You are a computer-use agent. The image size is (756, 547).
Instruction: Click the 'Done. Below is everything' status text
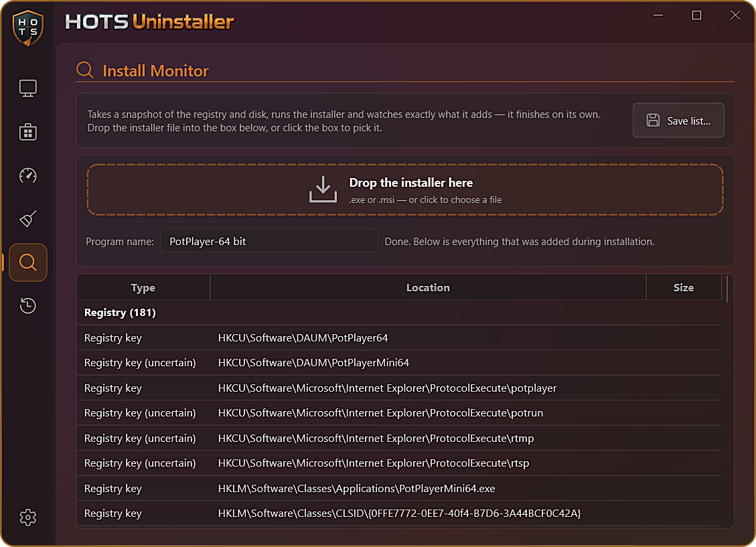tap(519, 242)
